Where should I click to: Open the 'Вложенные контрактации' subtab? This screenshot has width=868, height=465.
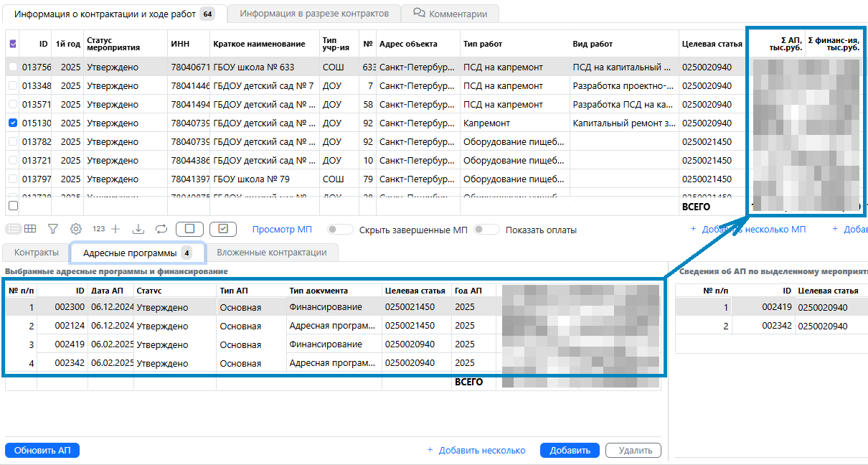click(271, 253)
